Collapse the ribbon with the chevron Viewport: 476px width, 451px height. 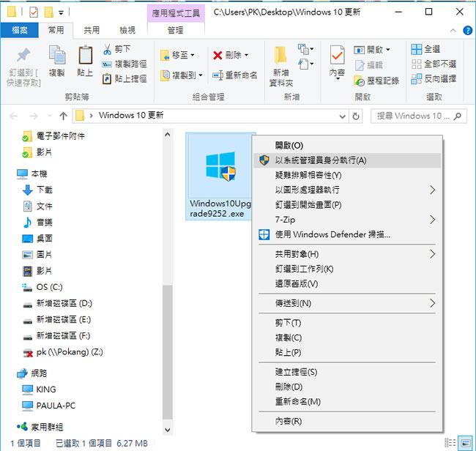[x=453, y=31]
